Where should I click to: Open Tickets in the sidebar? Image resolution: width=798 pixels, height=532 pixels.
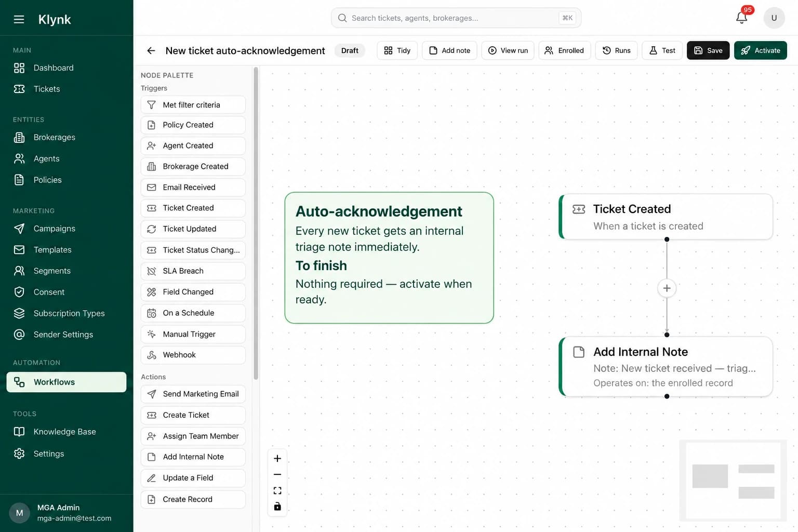pyautogui.click(x=66, y=89)
